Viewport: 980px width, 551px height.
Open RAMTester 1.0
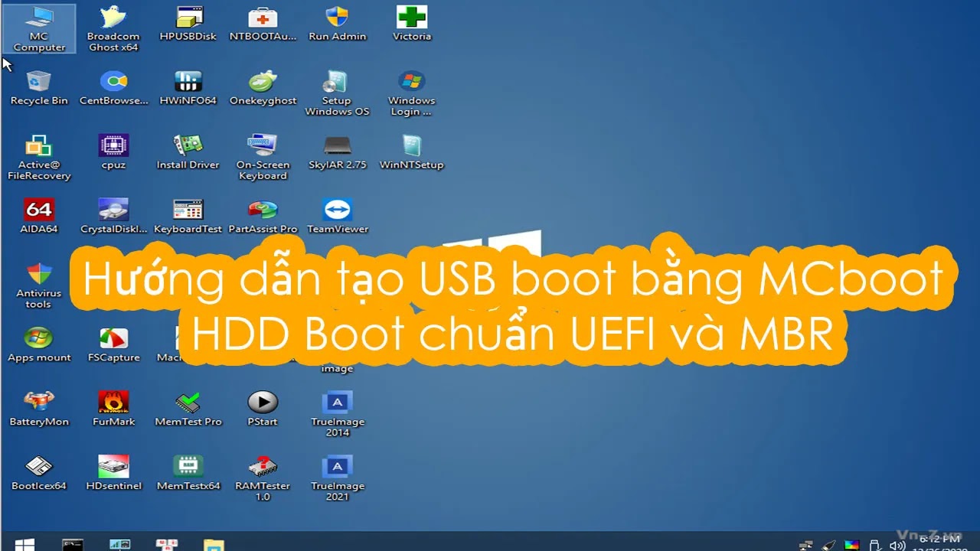[263, 478]
